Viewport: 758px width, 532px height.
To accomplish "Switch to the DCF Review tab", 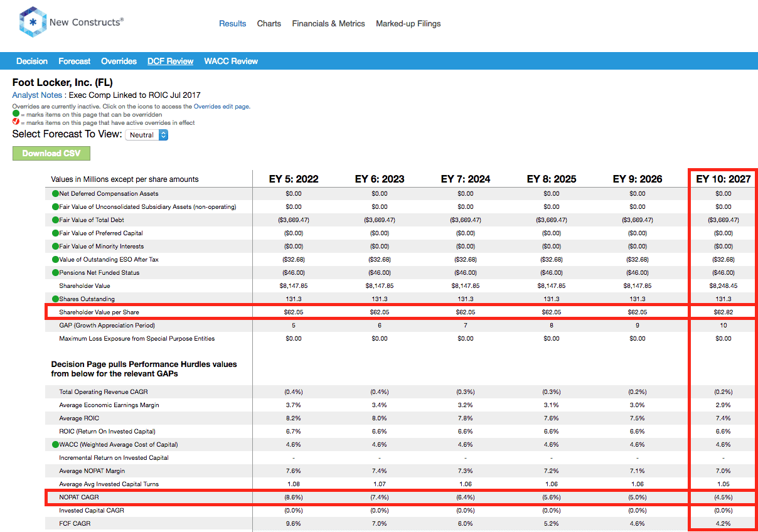I will (x=170, y=61).
